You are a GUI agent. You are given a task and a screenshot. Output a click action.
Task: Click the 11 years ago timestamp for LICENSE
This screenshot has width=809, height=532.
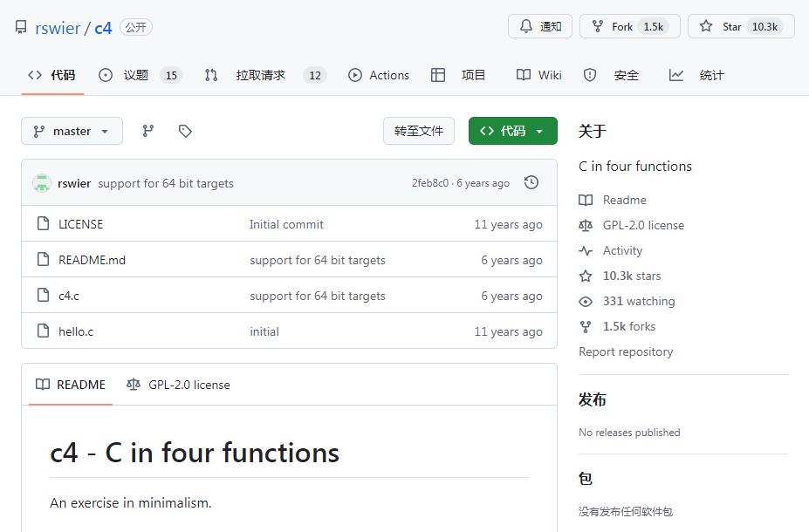pos(508,224)
